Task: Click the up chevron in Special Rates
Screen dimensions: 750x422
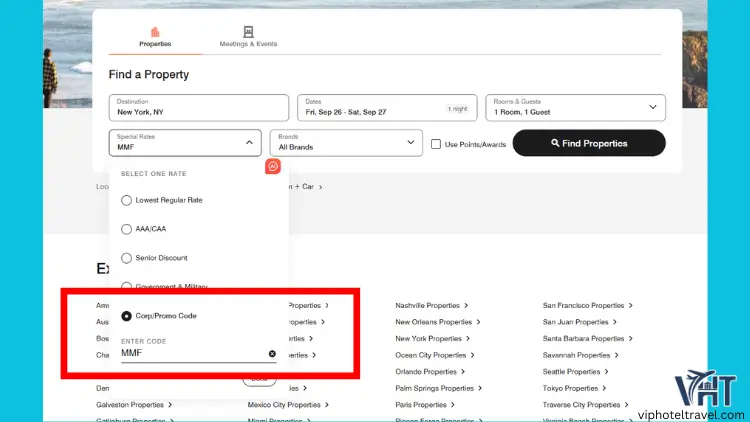Action: coord(249,142)
